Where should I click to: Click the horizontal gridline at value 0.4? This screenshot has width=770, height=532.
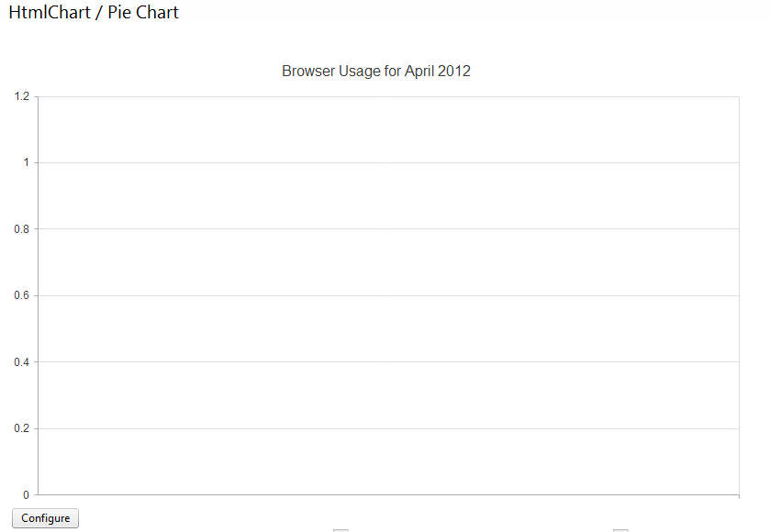click(x=388, y=361)
